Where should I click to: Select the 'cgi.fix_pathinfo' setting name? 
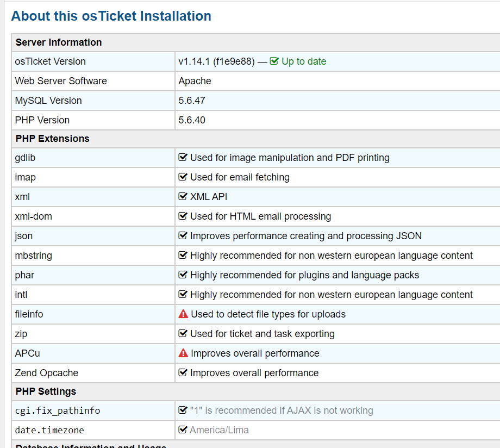(x=58, y=410)
